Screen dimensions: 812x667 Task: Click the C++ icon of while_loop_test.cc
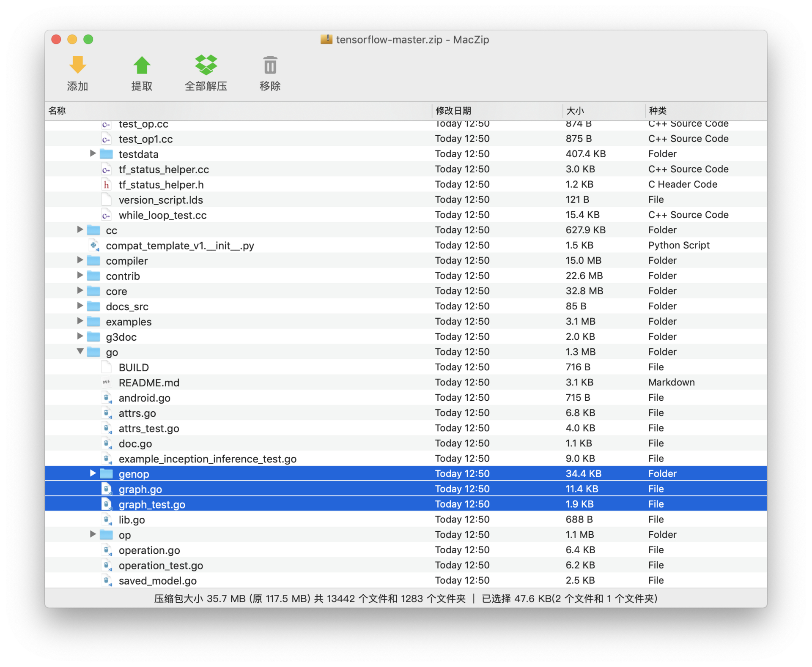[106, 215]
